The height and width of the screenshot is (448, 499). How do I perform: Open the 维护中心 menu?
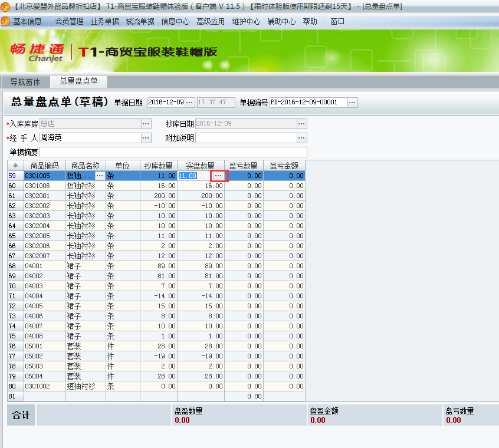coord(246,21)
